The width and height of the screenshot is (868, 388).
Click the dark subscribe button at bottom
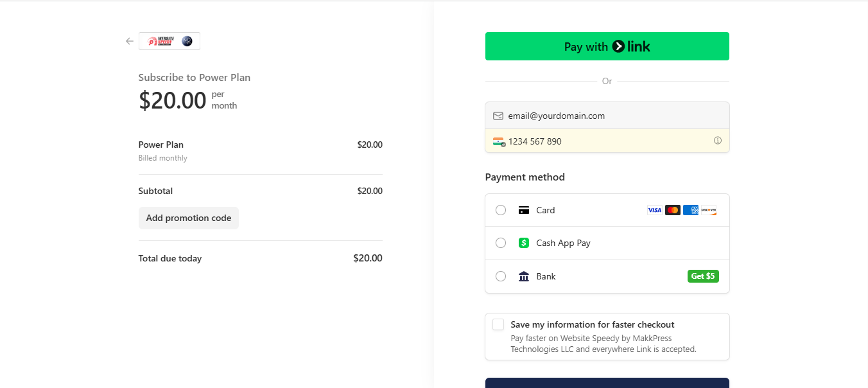point(607,383)
